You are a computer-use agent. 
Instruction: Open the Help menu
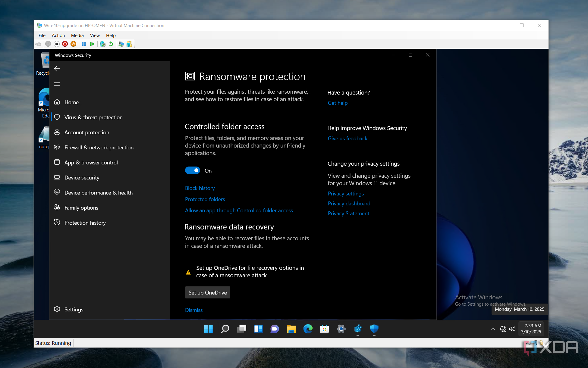pos(111,35)
